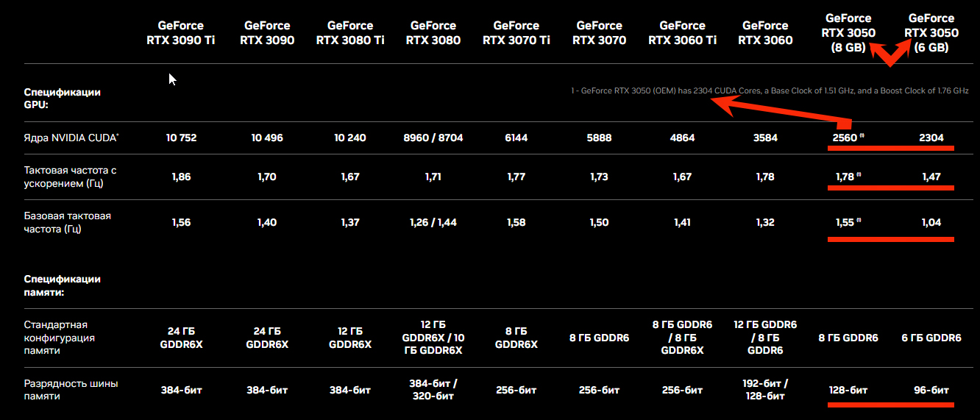The image size is (980, 420).
Task: Click boost clock value '1,86'
Action: (181, 177)
